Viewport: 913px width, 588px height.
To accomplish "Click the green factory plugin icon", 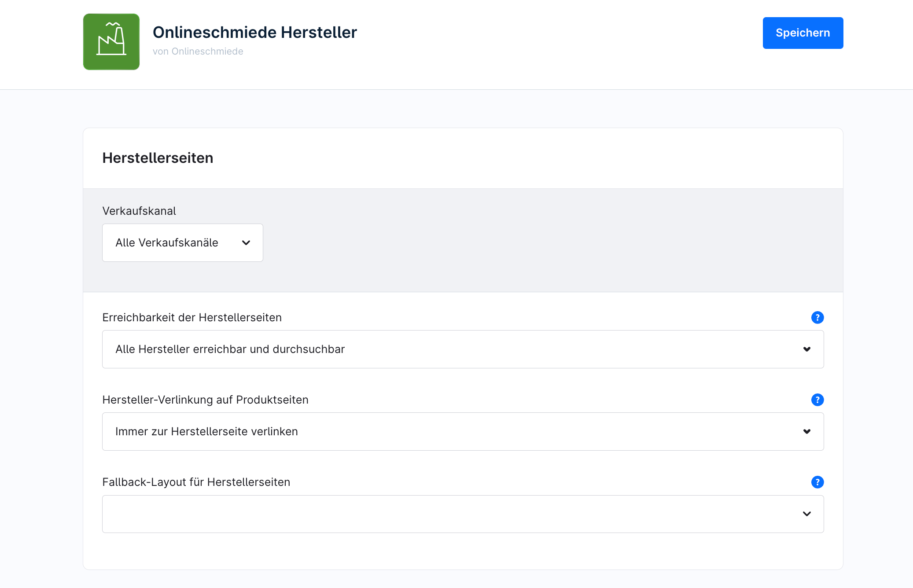I will coord(111,42).
